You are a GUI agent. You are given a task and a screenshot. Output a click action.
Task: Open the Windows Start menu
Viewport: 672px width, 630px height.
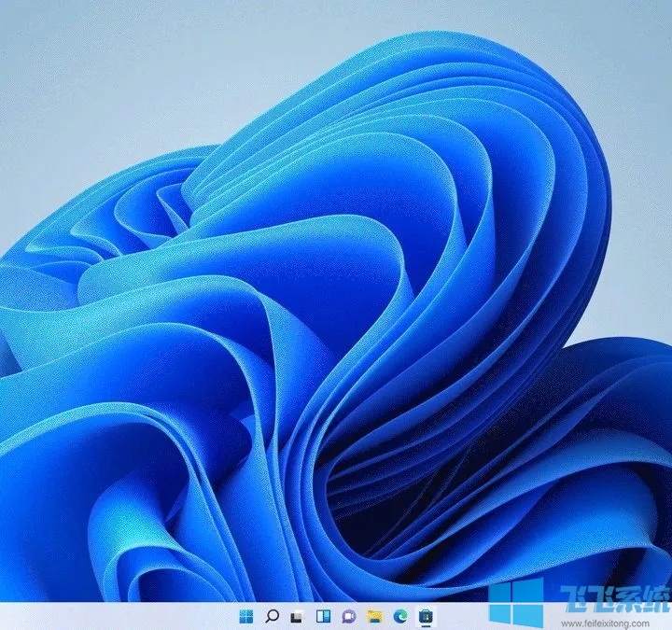[247, 616]
